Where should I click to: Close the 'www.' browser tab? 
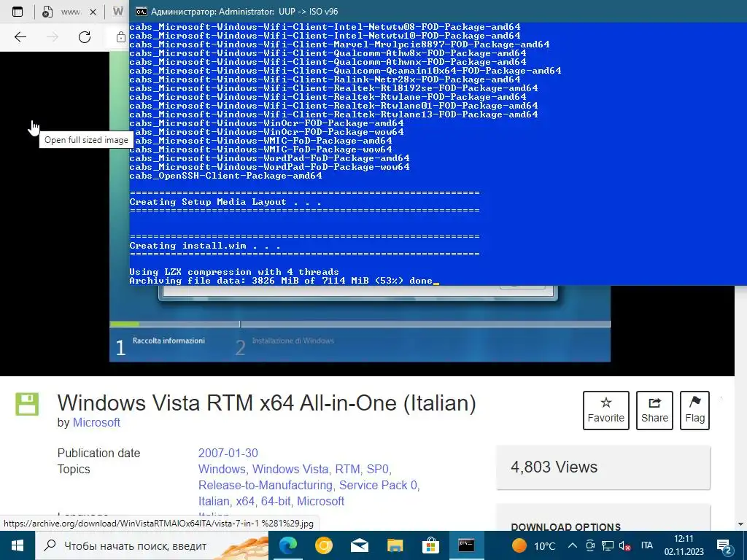pos(93,12)
